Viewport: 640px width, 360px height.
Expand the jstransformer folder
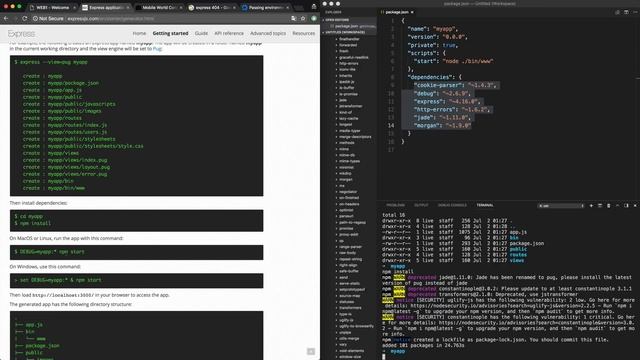tap(351, 106)
